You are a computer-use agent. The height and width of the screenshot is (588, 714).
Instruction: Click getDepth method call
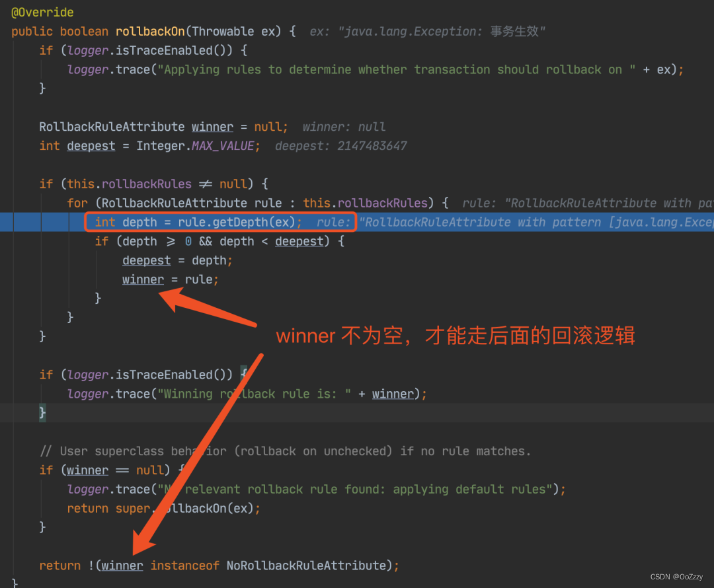click(240, 222)
